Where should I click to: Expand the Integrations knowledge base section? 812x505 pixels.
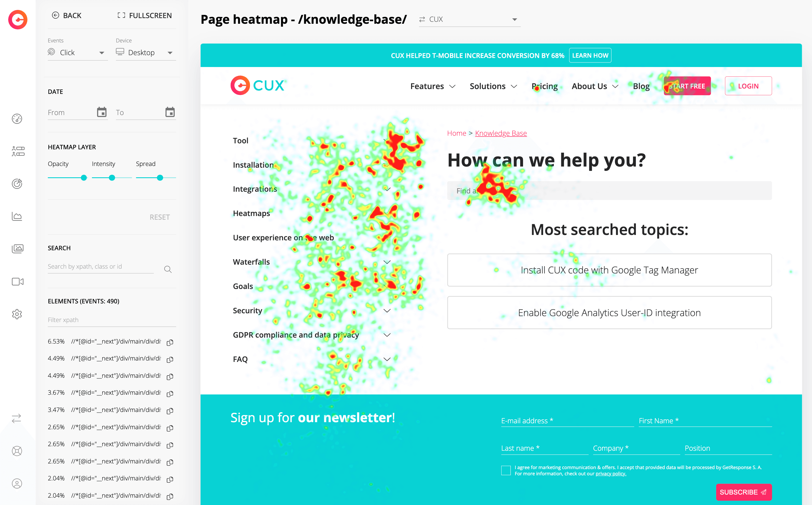click(387, 189)
